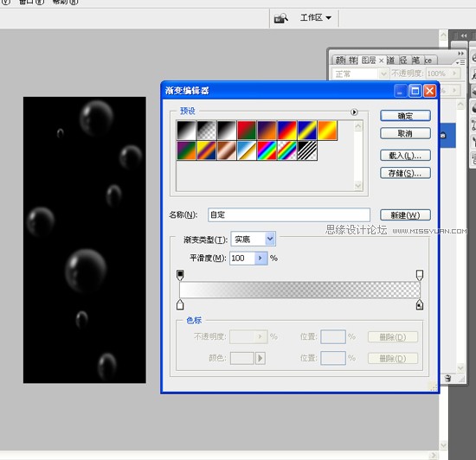Click preset list scrollbar up arrow
The image size is (476, 460).
click(x=358, y=126)
